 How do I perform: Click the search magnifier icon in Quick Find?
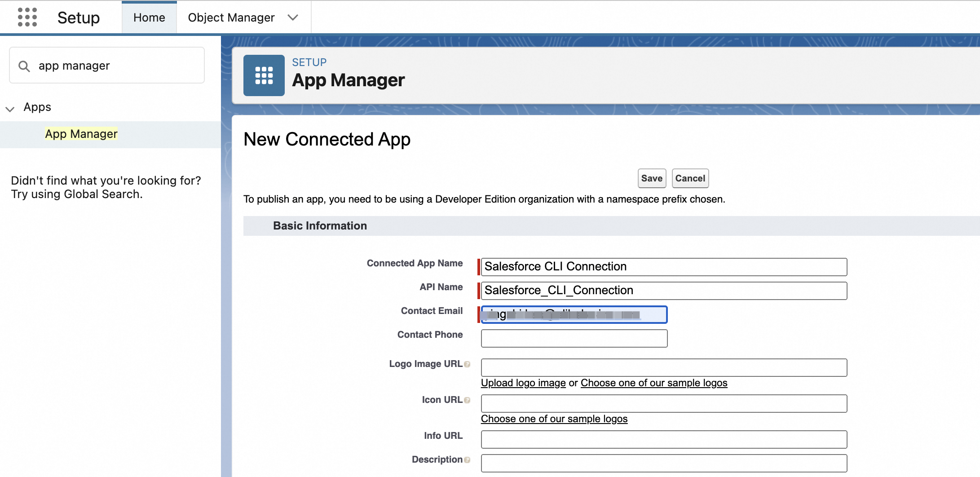pos(24,66)
